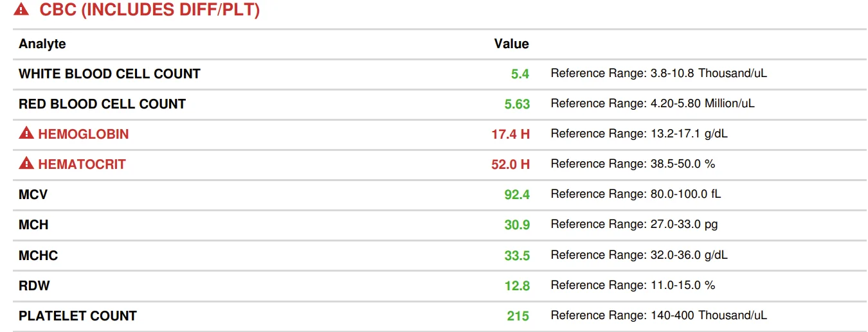Click the 17.4 H hemoglobin value

pyautogui.click(x=511, y=134)
